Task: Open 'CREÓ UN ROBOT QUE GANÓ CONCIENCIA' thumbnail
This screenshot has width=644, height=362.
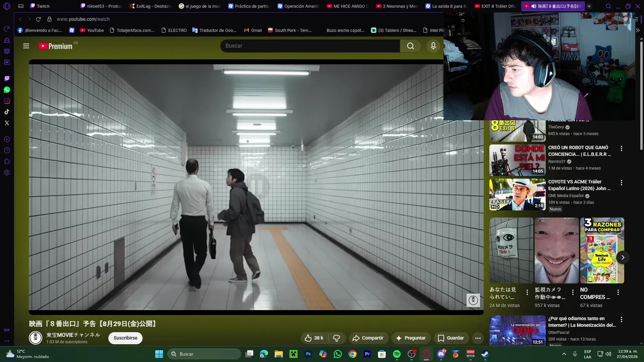Action: 517,160
